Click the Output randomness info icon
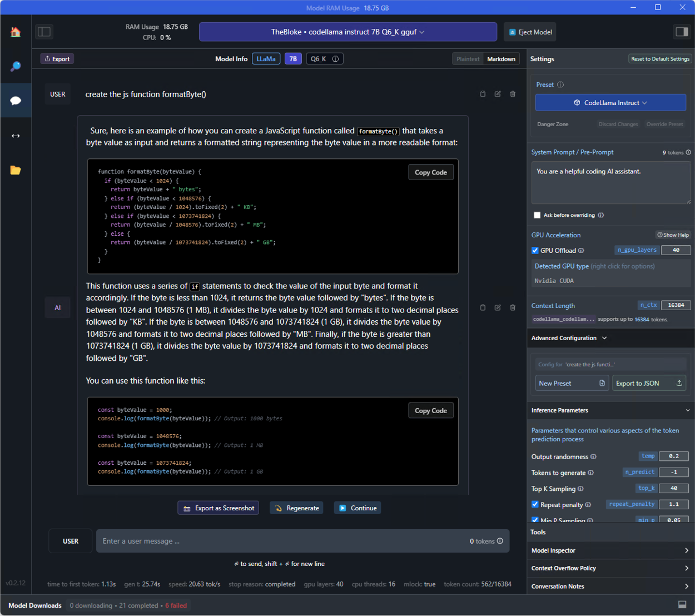 pyautogui.click(x=593, y=457)
